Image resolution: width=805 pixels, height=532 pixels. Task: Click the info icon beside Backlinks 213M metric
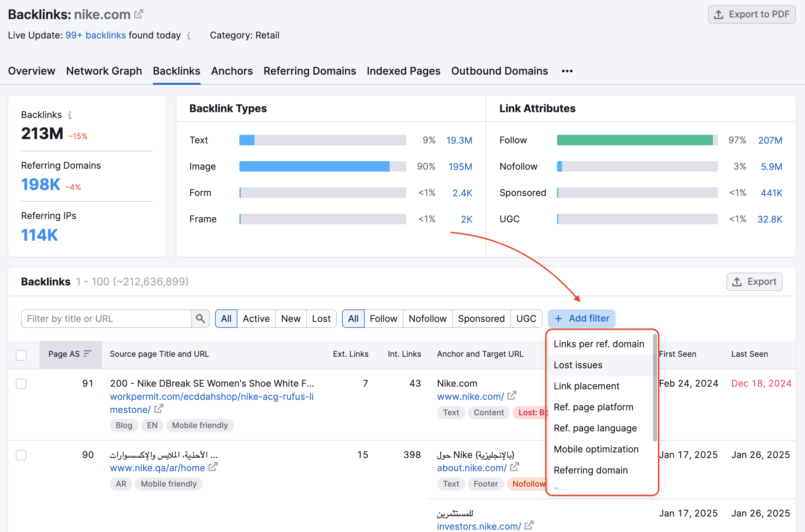pyautogui.click(x=70, y=115)
